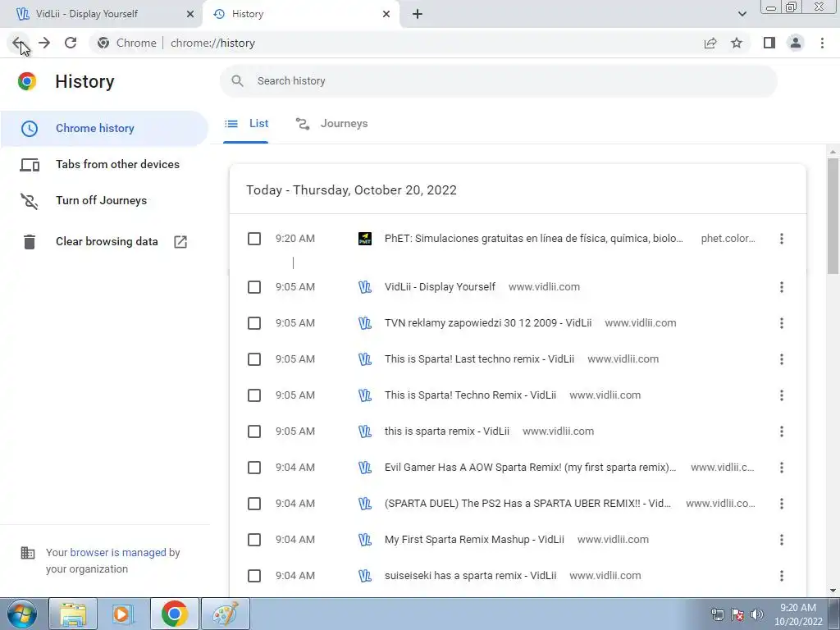Switch to the Journeys tab
840x630 pixels.
(x=331, y=124)
